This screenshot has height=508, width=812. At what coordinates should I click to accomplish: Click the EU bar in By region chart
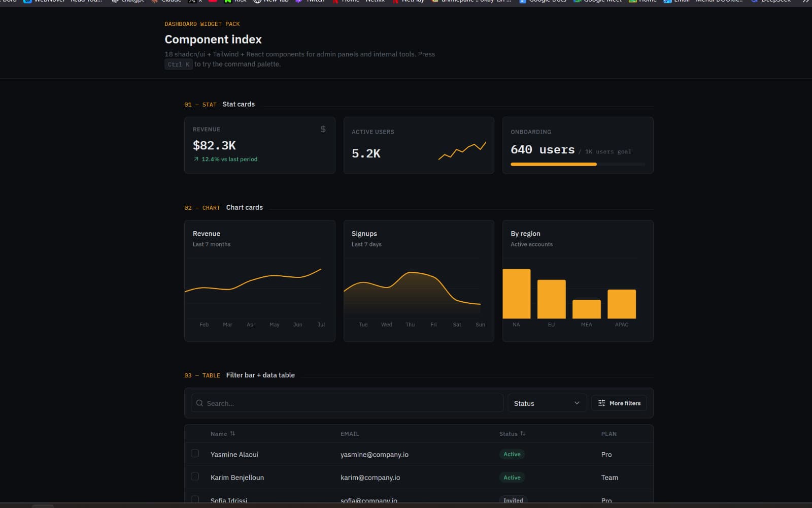click(x=551, y=299)
